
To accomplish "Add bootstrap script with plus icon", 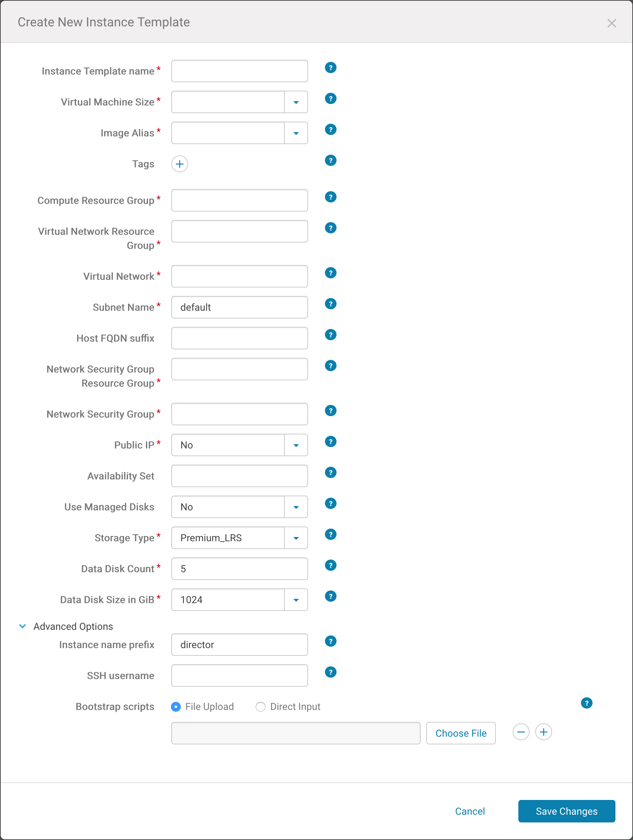I will pos(543,732).
